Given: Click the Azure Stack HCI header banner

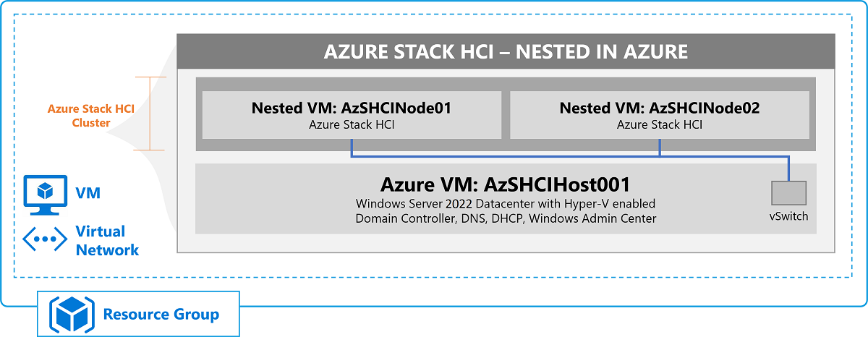Looking at the screenshot, I should pos(506,51).
